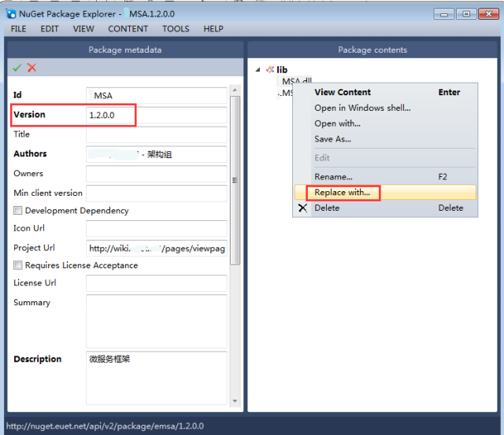This screenshot has width=504, height=435.
Task: Click the metadata scrollbar thumb
Action: (x=235, y=180)
